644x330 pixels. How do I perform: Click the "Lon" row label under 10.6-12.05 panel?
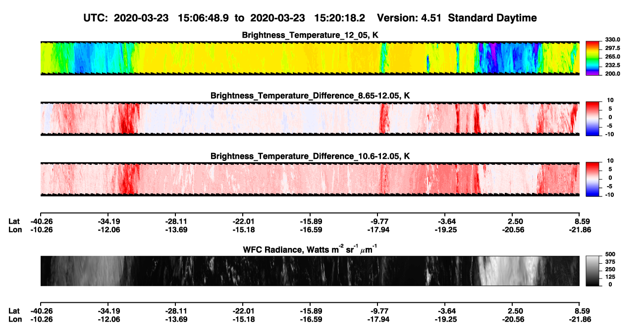pos(15,230)
